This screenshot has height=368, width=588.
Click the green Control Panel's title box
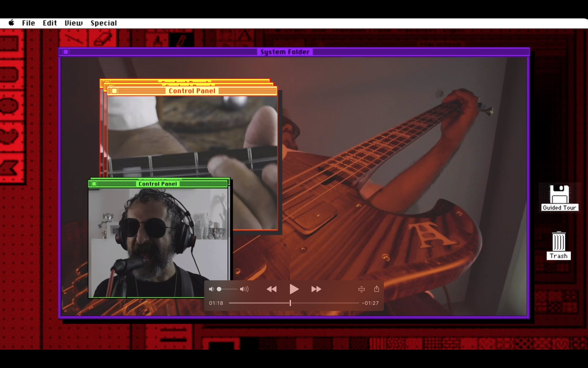pos(94,184)
